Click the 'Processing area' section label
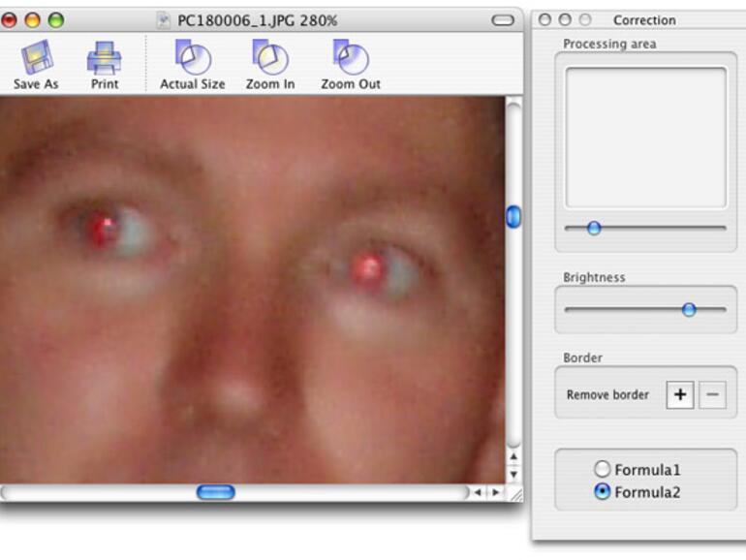This screenshot has height=560, width=746. [x=609, y=44]
